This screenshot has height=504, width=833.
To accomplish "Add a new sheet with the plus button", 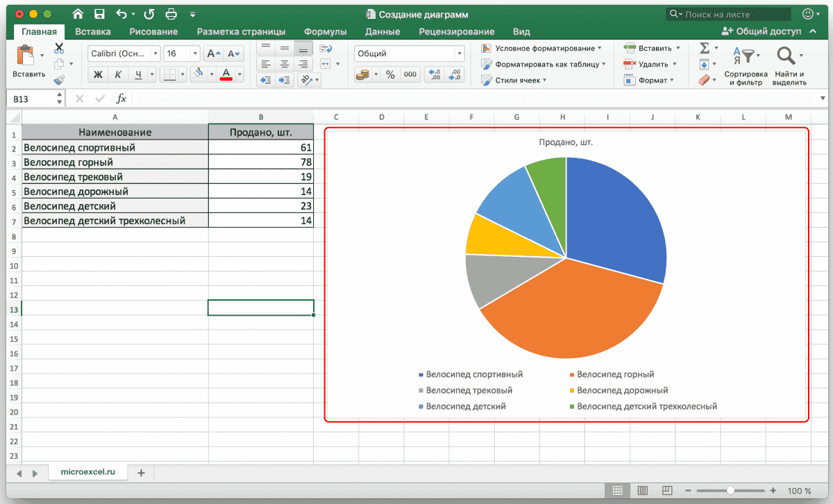I will pyautogui.click(x=141, y=473).
